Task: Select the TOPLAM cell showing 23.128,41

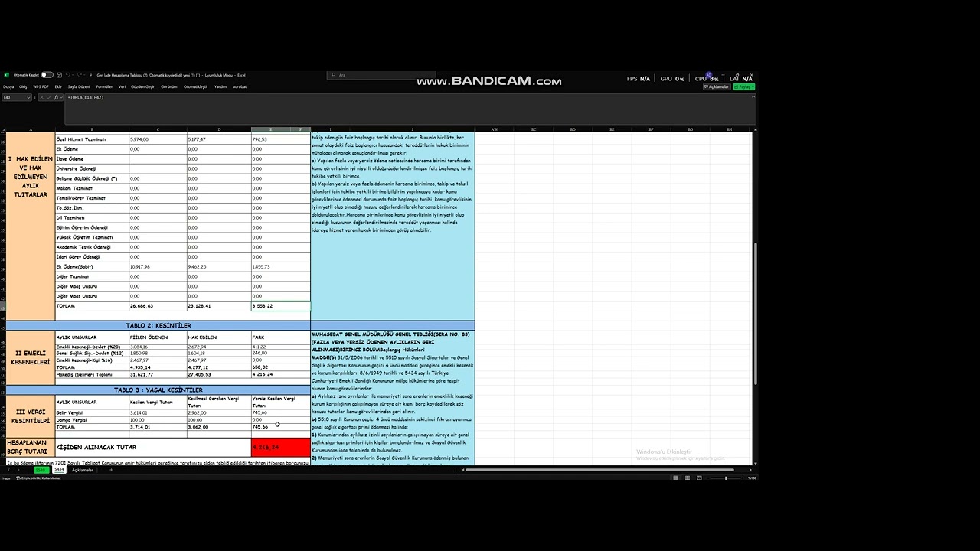Action: pyautogui.click(x=219, y=305)
